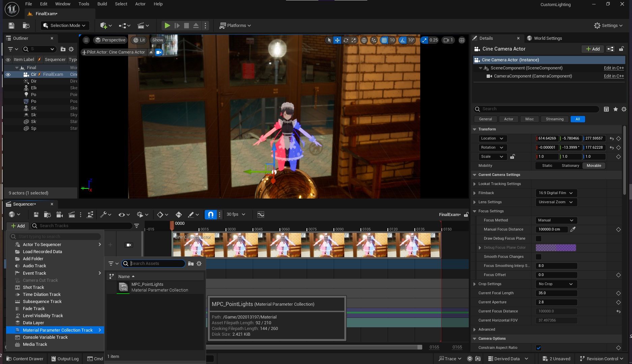Add a folder in the Outliner
This screenshot has width=632, height=364.
[x=63, y=49]
